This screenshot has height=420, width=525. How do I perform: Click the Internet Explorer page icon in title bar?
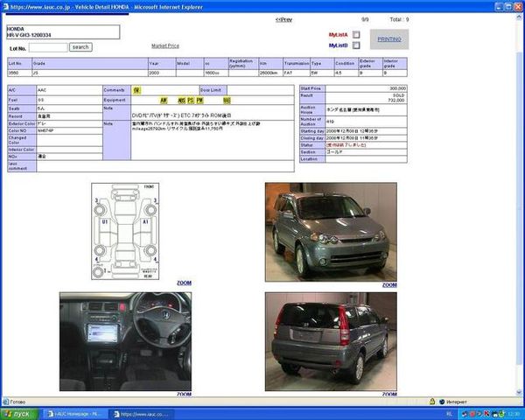tap(5, 7)
